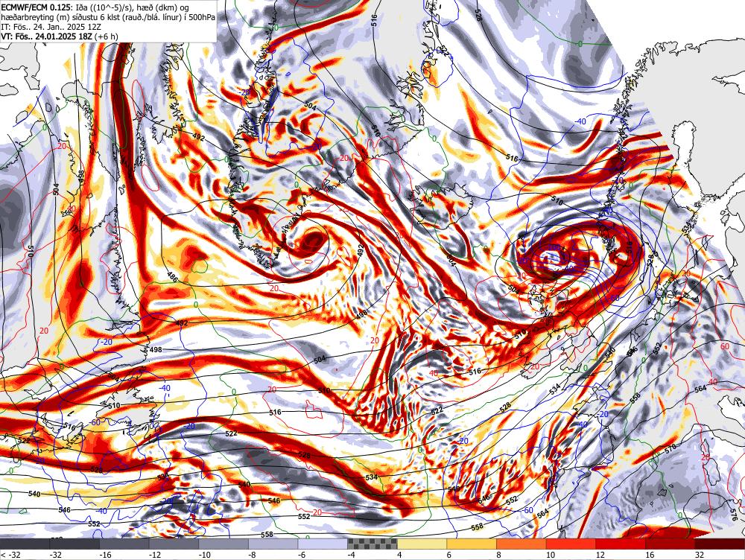Click the pale yellow swatch between 4 and 6
The image size is (745, 560).
pyautogui.click(x=422, y=544)
